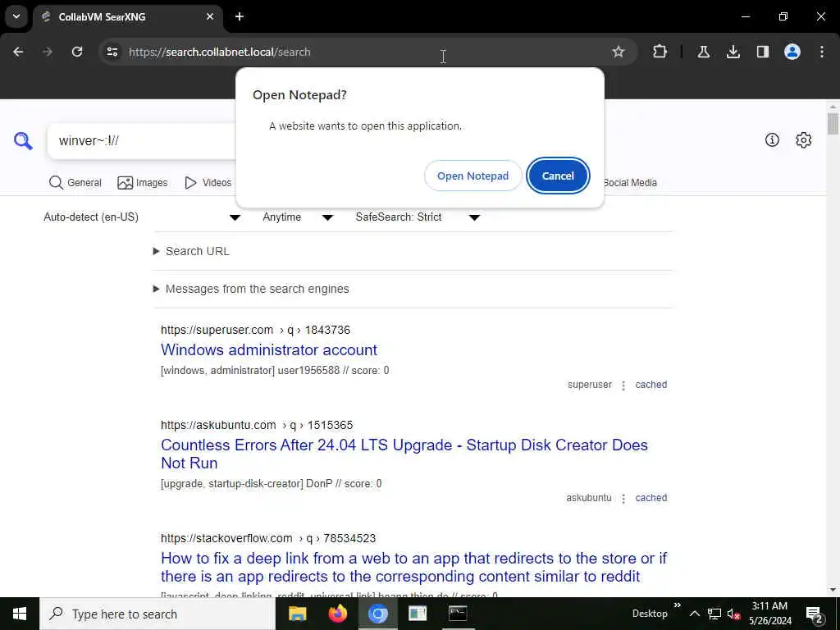Click the askubuntu result cached link
840x630 pixels.
point(651,498)
